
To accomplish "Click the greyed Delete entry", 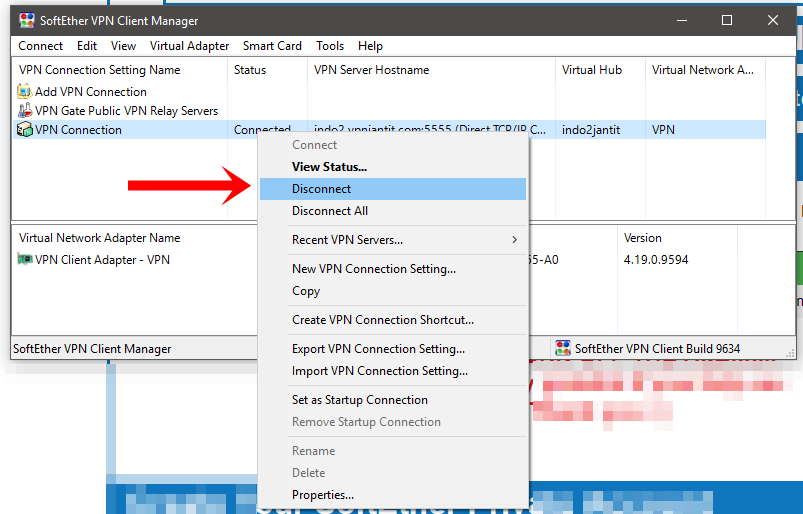I will (393, 473).
